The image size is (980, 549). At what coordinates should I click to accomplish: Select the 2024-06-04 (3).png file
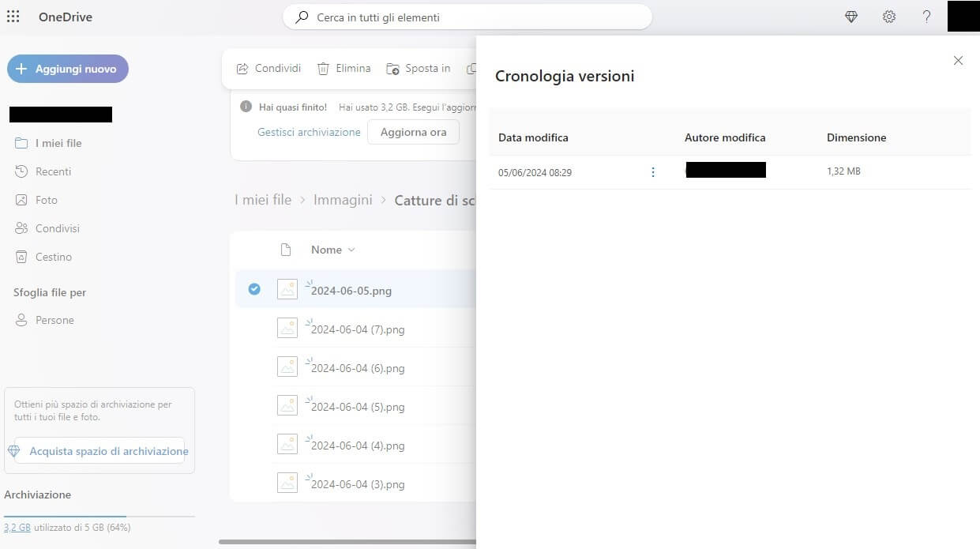pyautogui.click(x=253, y=483)
